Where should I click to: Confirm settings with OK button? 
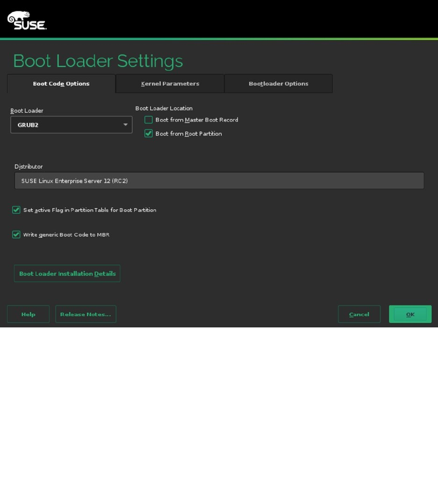pos(410,314)
